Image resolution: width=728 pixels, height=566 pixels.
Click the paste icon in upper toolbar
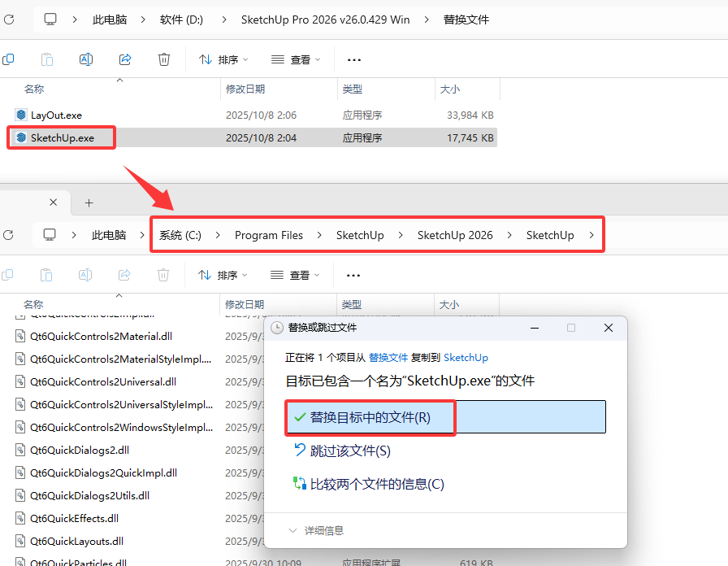click(47, 59)
